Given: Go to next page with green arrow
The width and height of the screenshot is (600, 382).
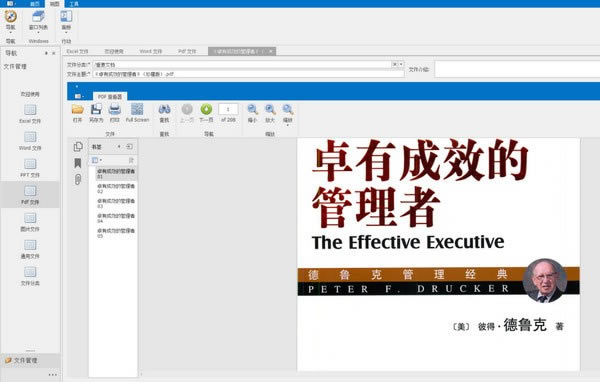Looking at the screenshot, I should tap(206, 109).
